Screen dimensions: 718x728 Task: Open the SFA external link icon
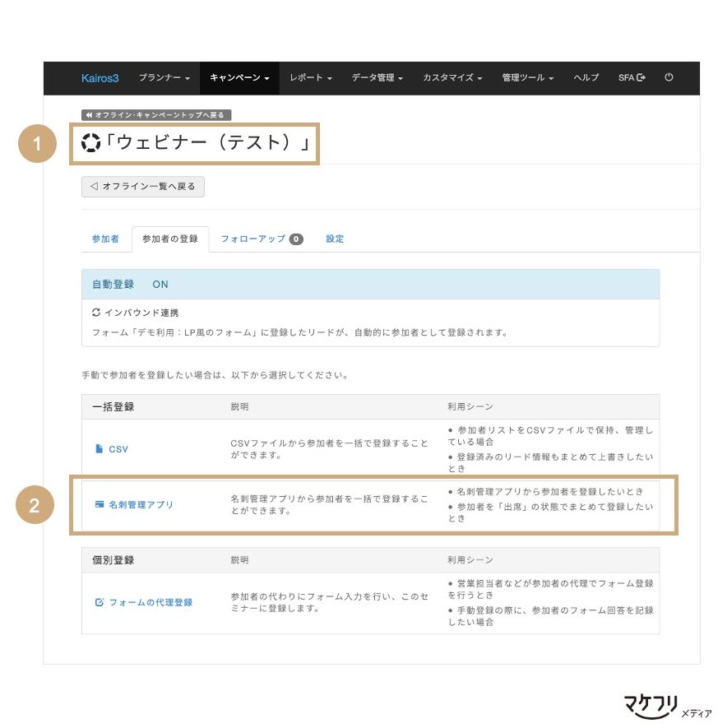[641, 77]
